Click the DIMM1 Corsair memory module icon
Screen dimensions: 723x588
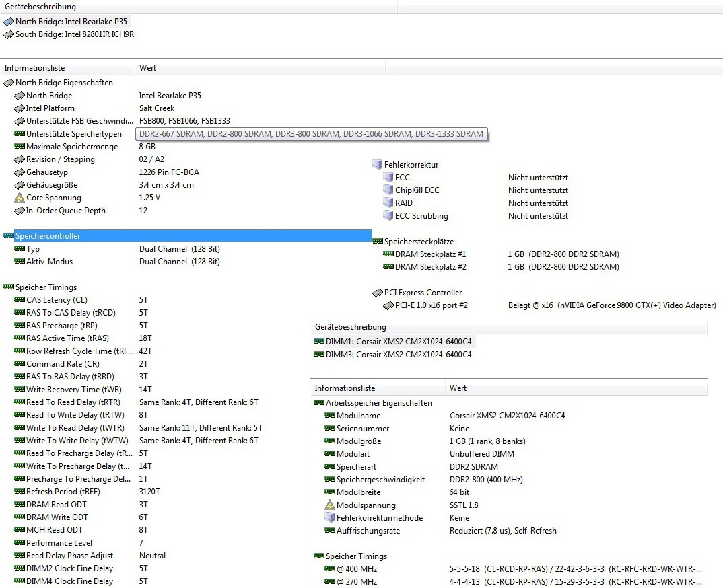tap(319, 342)
